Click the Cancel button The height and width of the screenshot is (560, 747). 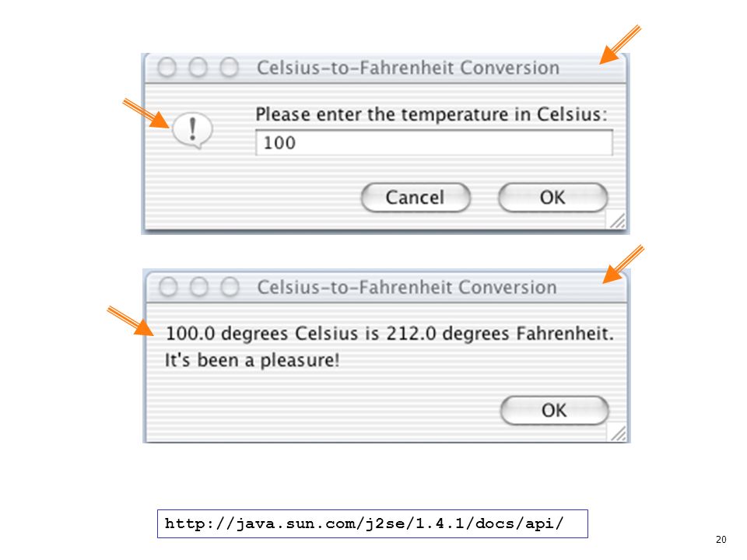[x=416, y=198]
